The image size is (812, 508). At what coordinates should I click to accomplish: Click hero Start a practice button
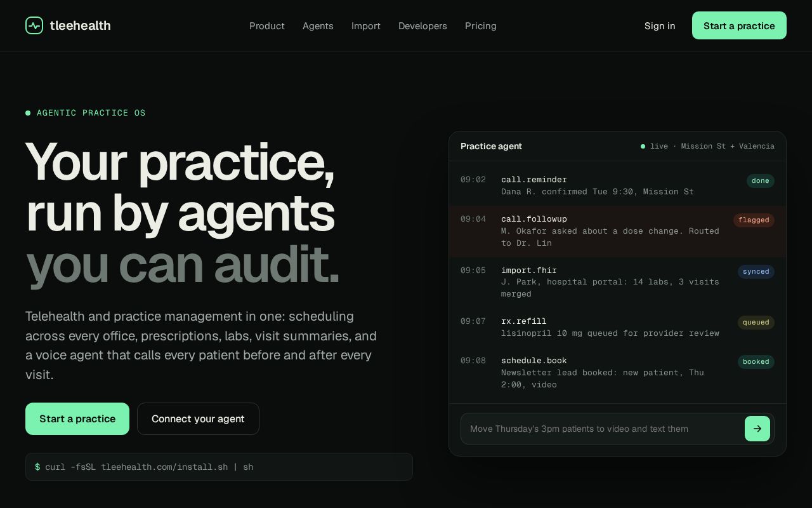point(77,418)
